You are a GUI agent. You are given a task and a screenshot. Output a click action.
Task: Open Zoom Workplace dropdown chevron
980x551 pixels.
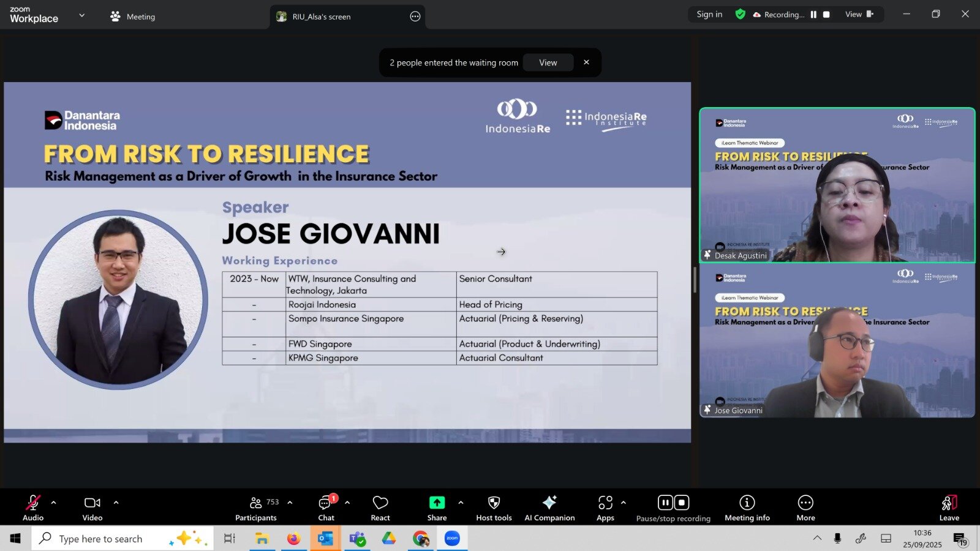click(x=82, y=15)
